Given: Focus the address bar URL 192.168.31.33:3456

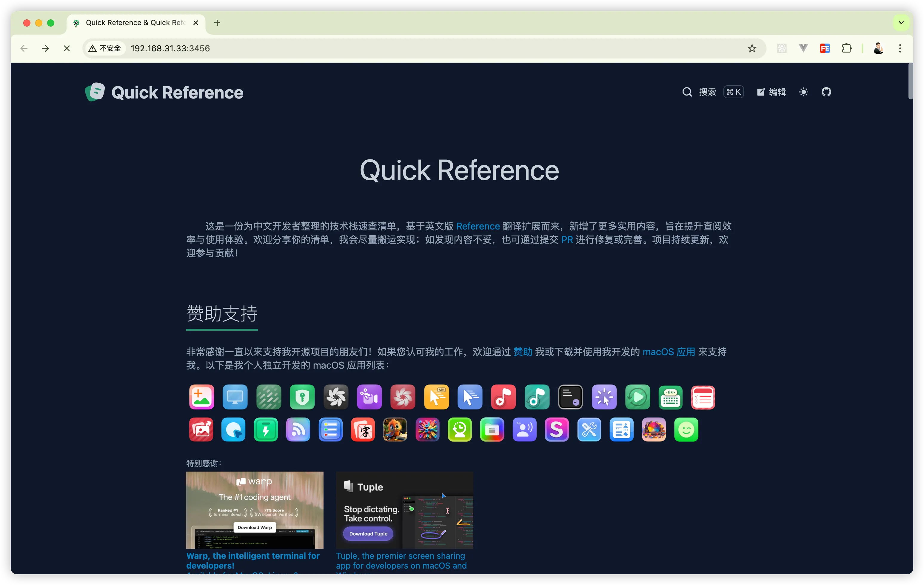Looking at the screenshot, I should point(170,48).
